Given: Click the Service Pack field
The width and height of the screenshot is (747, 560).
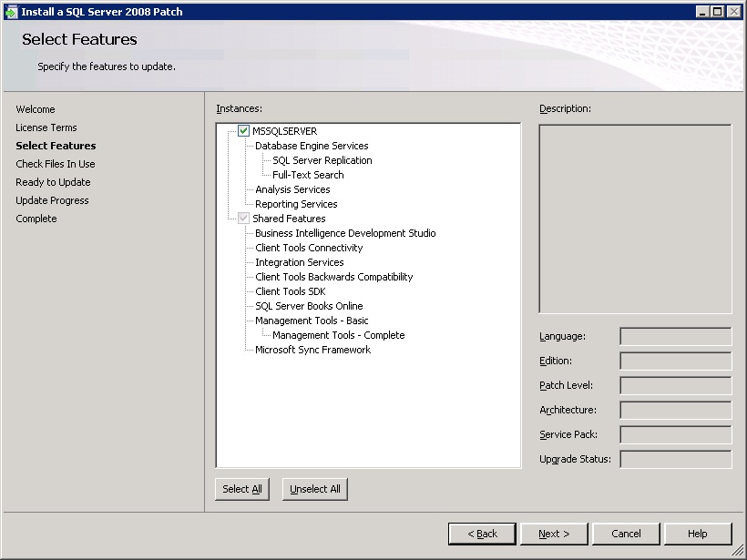Looking at the screenshot, I should click(x=676, y=434).
